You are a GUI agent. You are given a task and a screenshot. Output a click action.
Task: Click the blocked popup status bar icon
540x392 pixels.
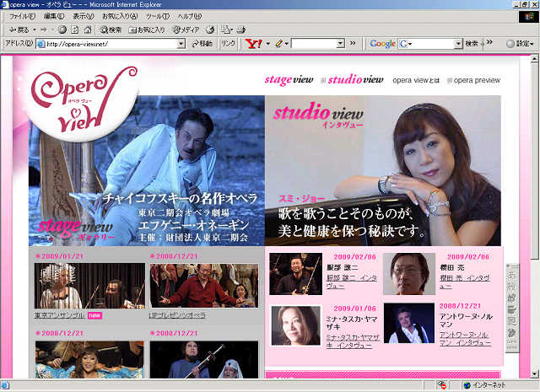coord(441,385)
